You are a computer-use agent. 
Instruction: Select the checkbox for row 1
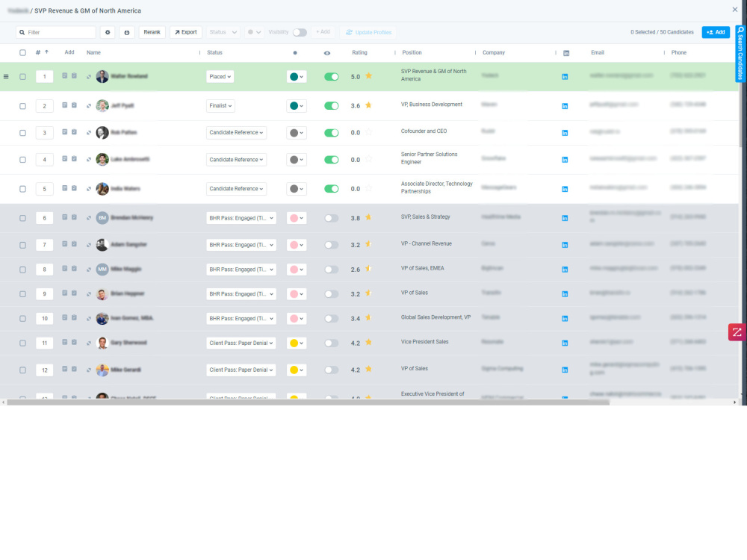(22, 77)
